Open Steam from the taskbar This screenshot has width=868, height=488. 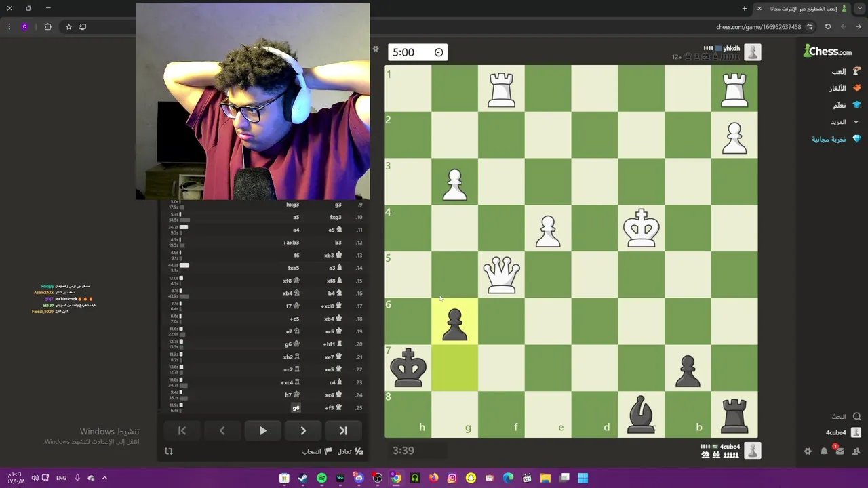[302, 478]
